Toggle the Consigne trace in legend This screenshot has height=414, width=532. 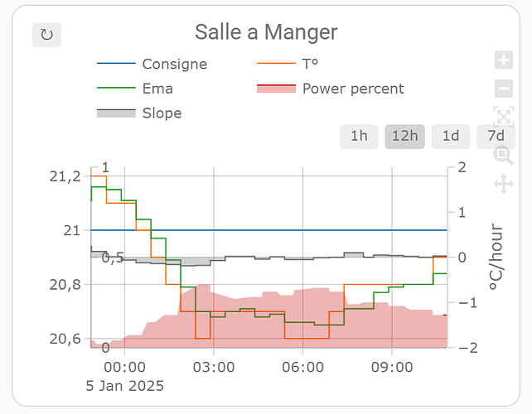(174, 64)
